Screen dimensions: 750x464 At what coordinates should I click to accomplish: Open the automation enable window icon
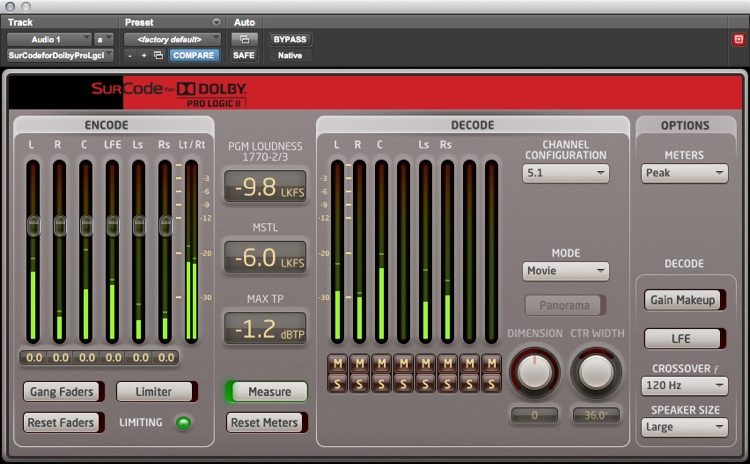tap(244, 39)
